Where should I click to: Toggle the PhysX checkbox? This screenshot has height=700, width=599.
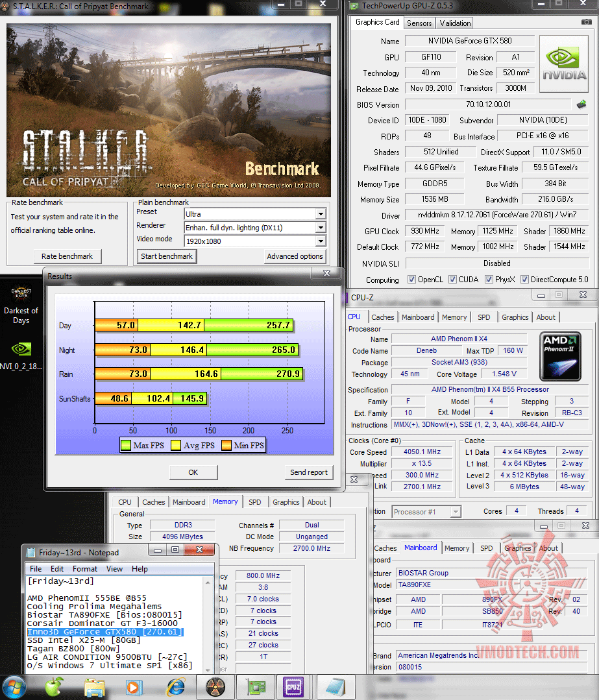(x=489, y=280)
